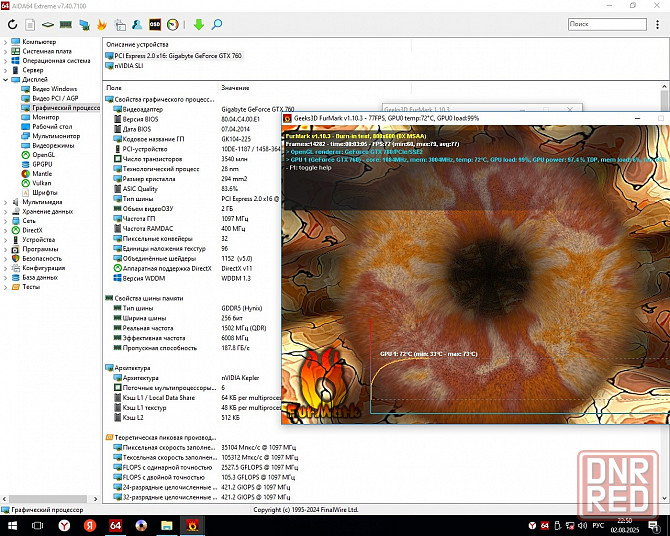Launch the flame stability test icon
Screen dimensions: 670x536
click(x=102, y=24)
